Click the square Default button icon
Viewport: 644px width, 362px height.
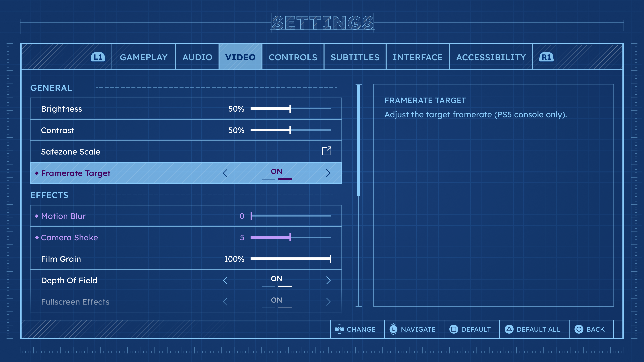click(454, 329)
